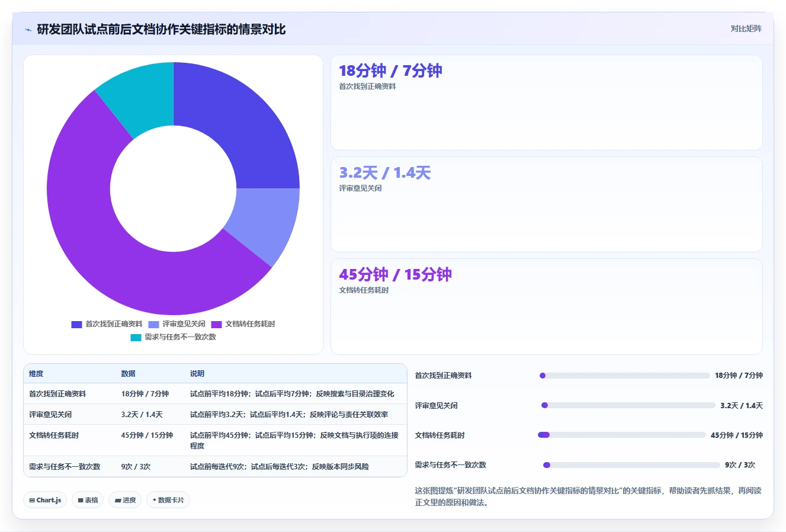Click table cell 首次找到正确资料

[57, 394]
